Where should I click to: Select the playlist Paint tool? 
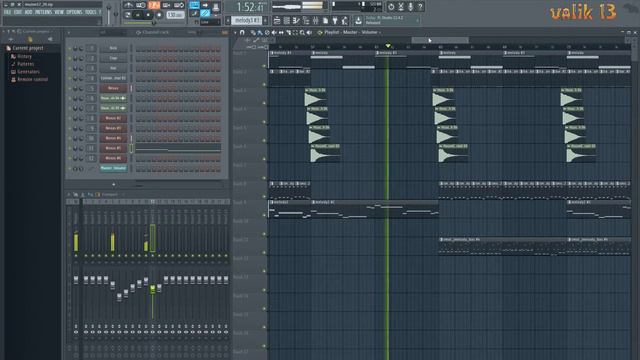tap(260, 32)
